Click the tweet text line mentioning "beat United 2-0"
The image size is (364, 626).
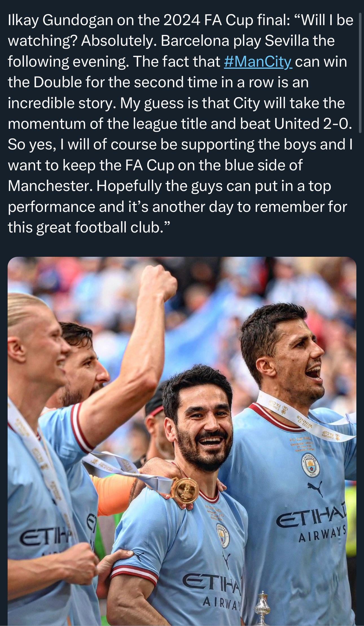click(180, 123)
